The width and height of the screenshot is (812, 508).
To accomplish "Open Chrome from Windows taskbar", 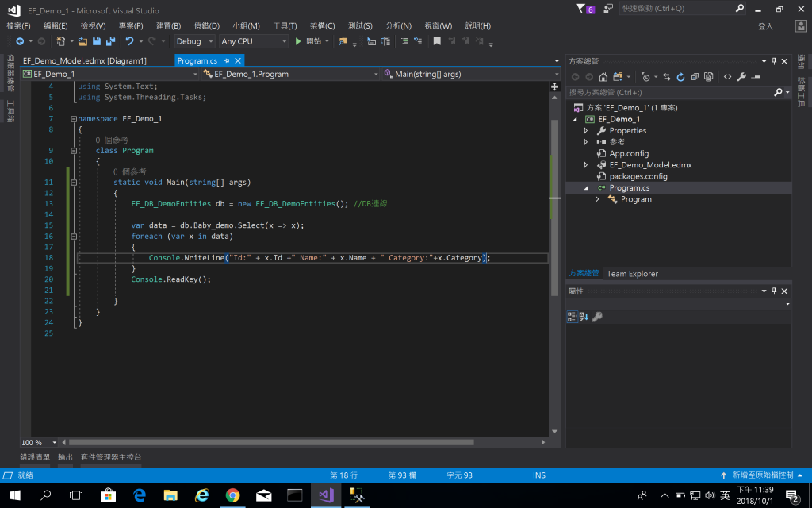I will 232,495.
